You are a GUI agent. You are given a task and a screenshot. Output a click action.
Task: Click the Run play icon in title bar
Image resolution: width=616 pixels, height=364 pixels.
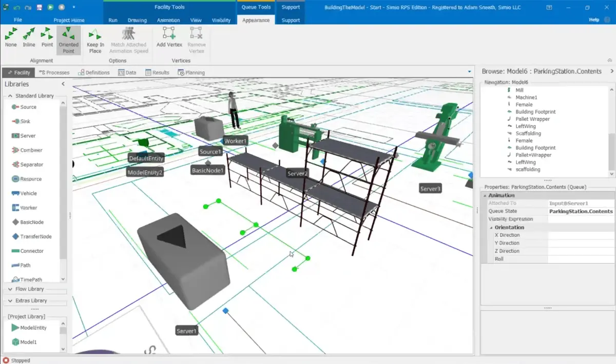pyautogui.click(x=50, y=7)
